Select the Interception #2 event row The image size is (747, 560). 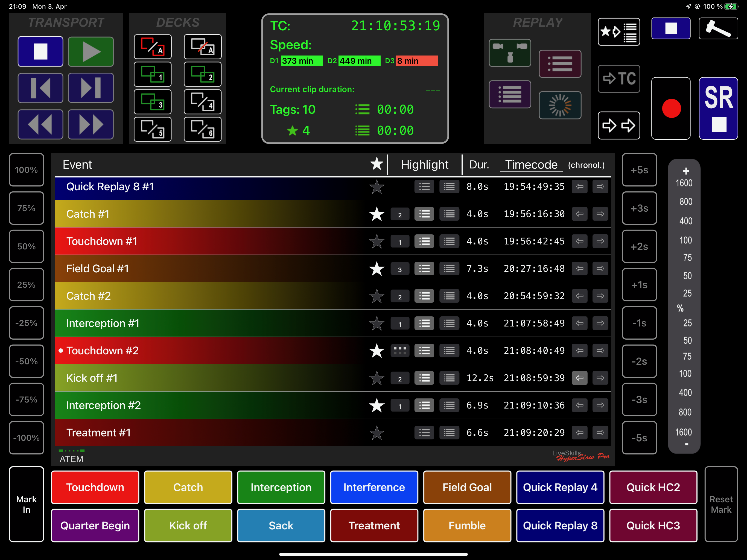333,406
